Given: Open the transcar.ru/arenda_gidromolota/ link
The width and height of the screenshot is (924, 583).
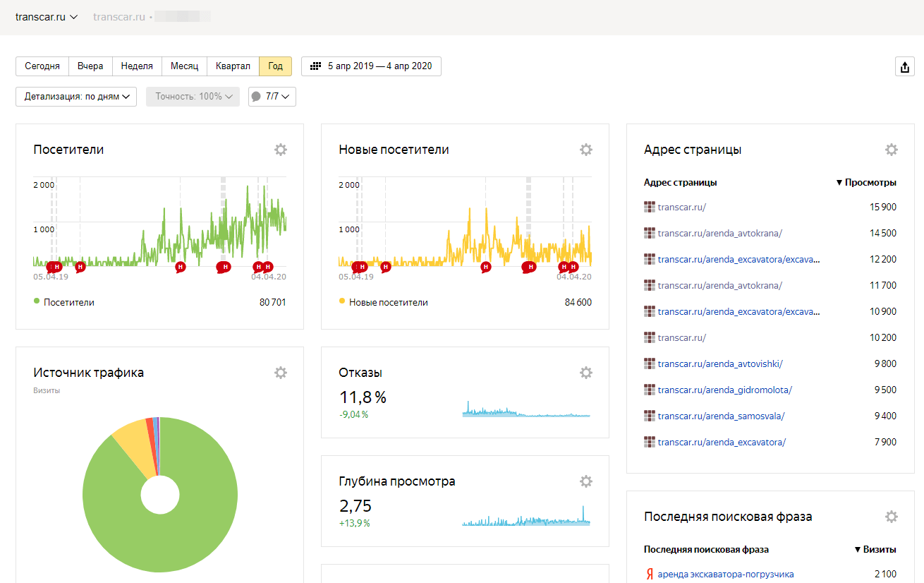Looking at the screenshot, I should pos(725,390).
